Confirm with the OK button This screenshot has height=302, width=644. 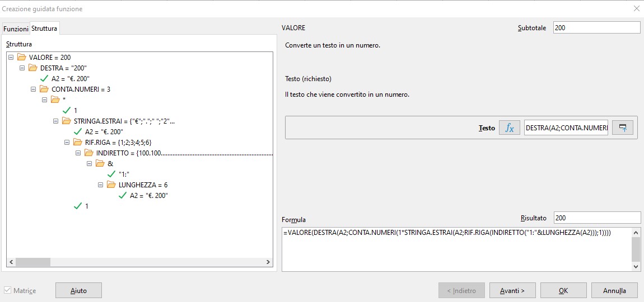(563, 290)
